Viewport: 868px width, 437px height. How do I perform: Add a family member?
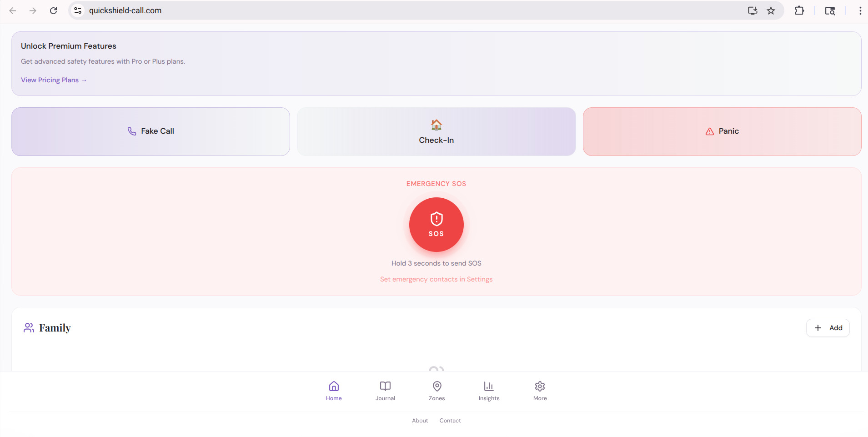828,328
